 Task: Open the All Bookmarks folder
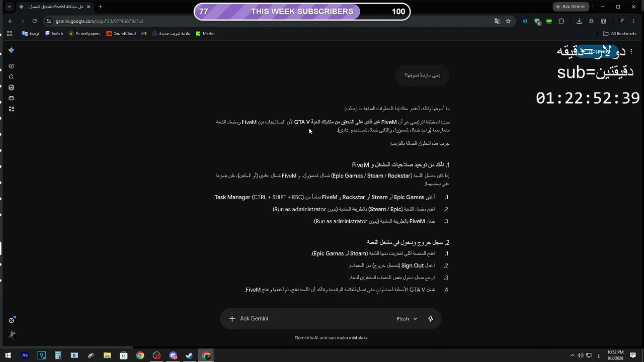tap(620, 34)
